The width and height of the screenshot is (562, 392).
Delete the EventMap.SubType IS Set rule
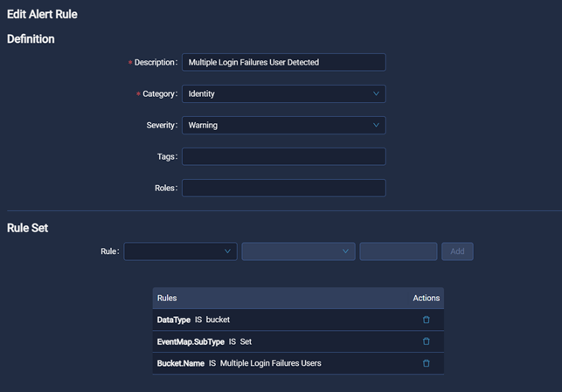[x=427, y=341]
